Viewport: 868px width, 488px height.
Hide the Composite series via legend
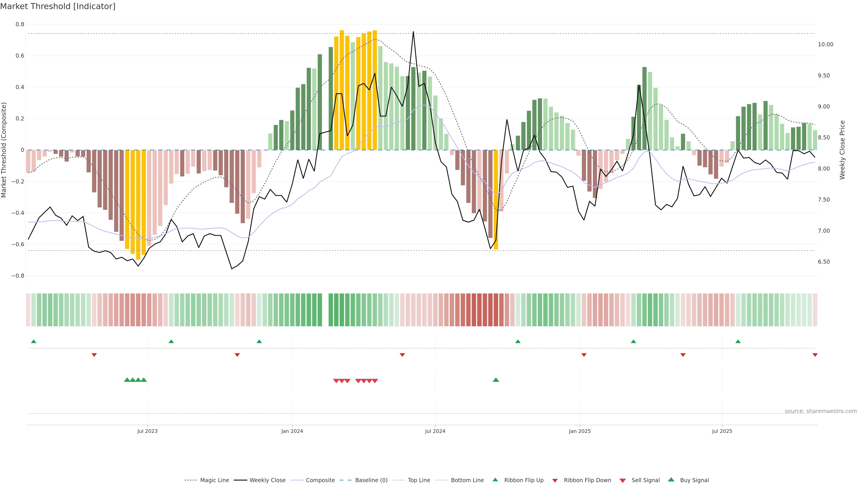click(x=320, y=480)
